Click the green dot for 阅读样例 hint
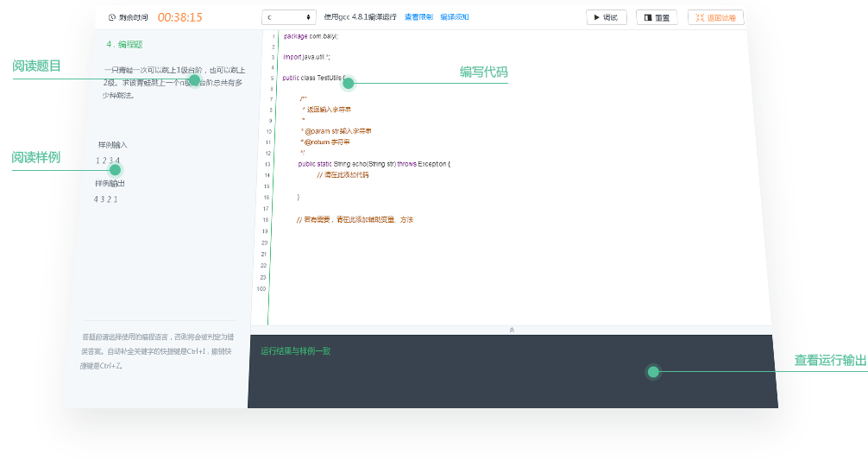The height and width of the screenshot is (460, 868). tap(115, 169)
